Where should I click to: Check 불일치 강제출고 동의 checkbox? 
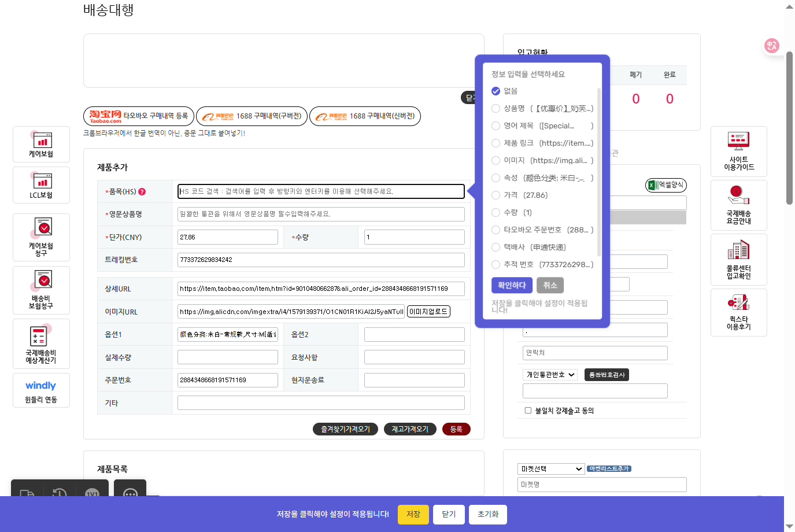click(528, 411)
